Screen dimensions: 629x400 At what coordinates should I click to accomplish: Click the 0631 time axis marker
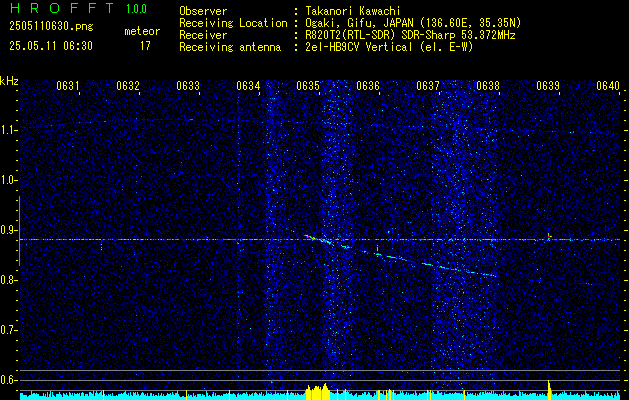tap(68, 86)
